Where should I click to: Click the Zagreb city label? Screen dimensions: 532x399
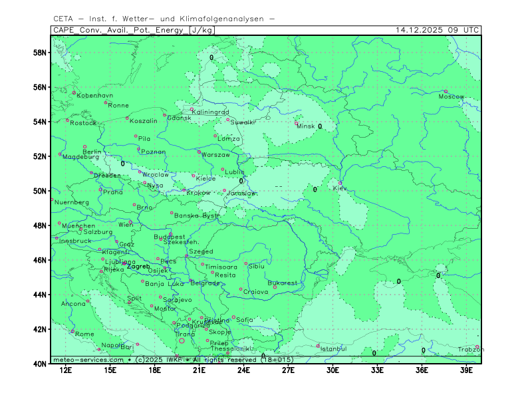coord(138,267)
